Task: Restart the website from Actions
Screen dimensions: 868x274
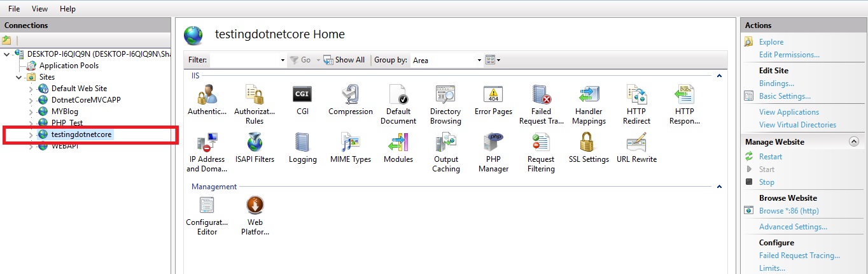Action: (x=771, y=157)
